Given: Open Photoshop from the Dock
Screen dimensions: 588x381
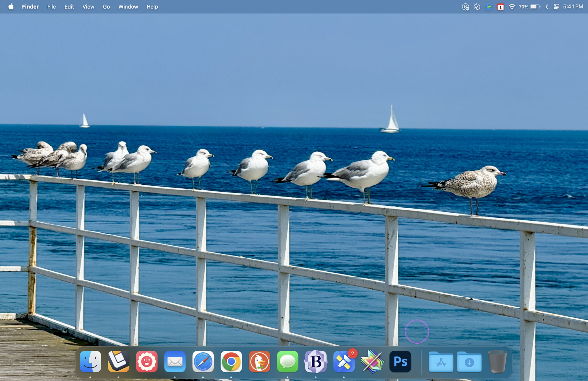Looking at the screenshot, I should 400,362.
